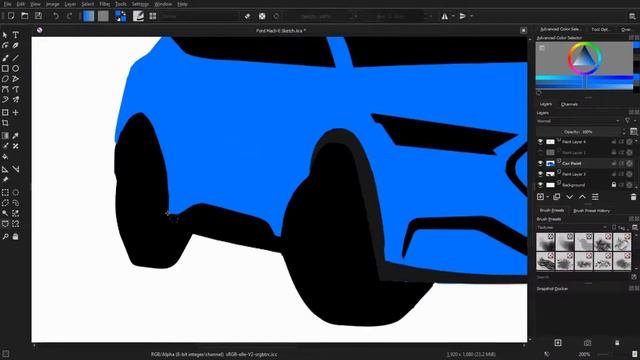
Task: Undo the last action
Action: [56, 16]
